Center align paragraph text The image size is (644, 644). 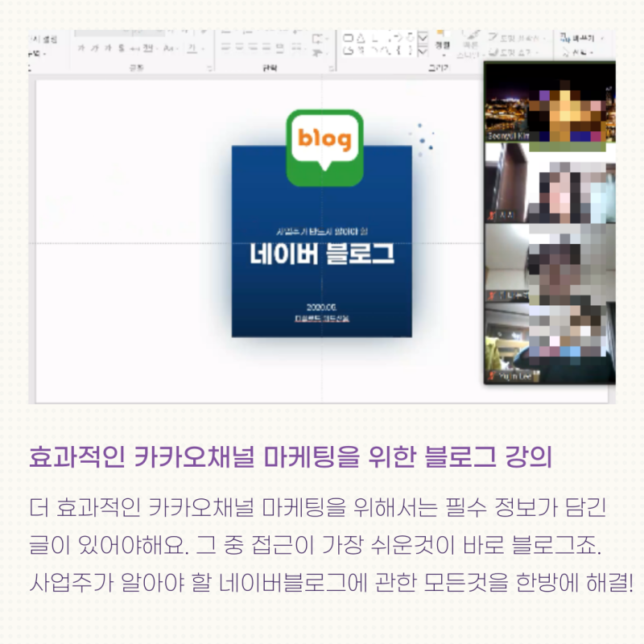pos(239,47)
